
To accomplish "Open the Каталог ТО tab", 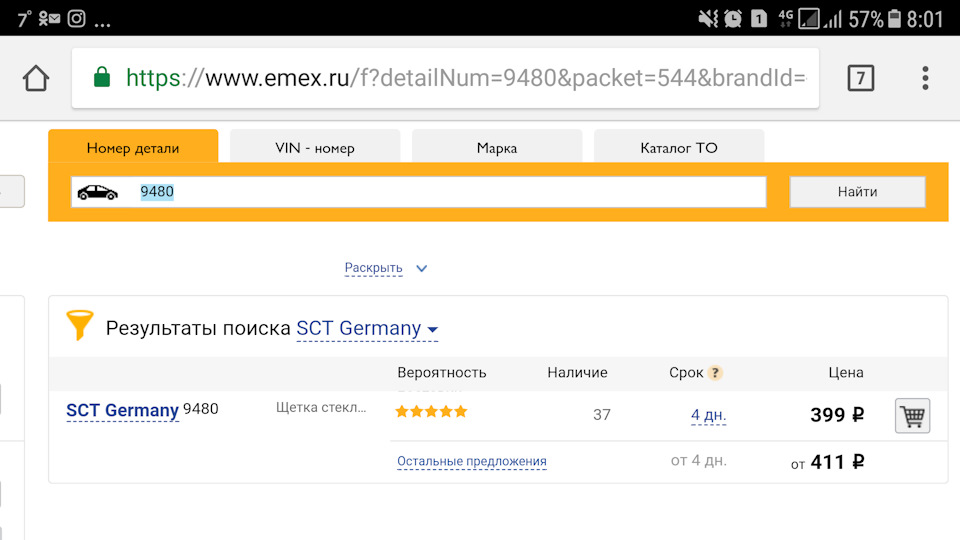I will tap(678, 148).
